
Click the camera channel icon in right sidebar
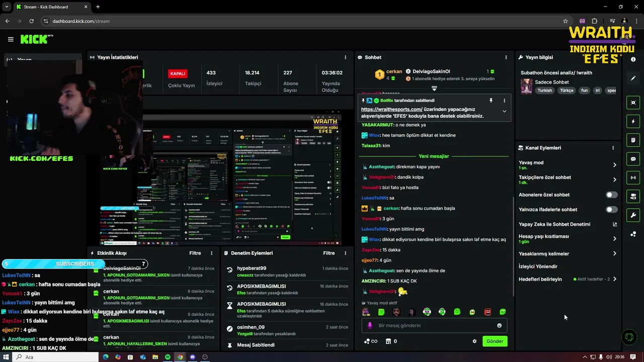(633, 196)
